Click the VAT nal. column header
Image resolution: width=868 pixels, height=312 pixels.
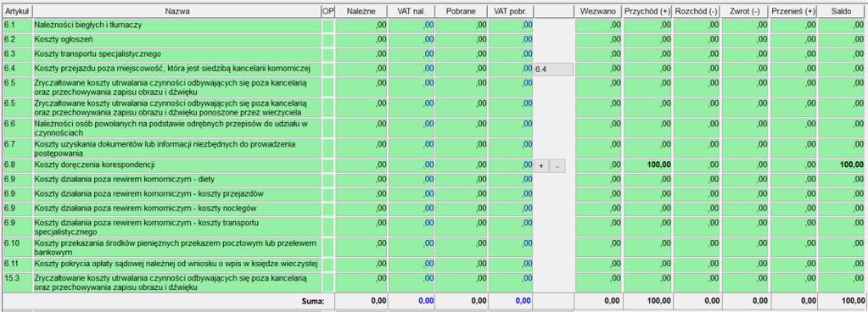coord(412,11)
